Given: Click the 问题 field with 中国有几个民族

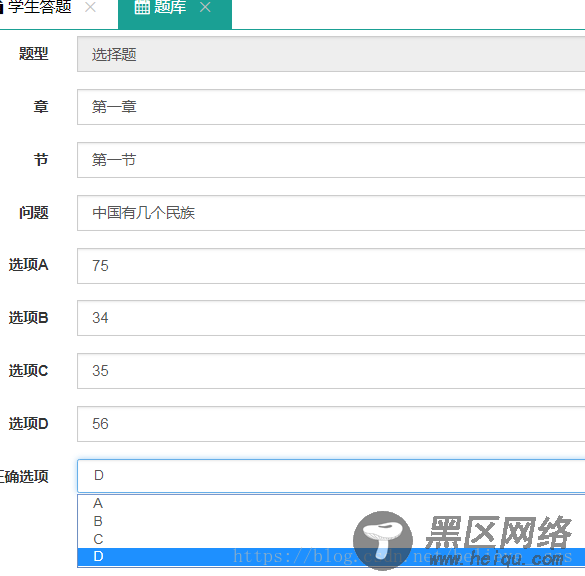Looking at the screenshot, I should point(331,213).
